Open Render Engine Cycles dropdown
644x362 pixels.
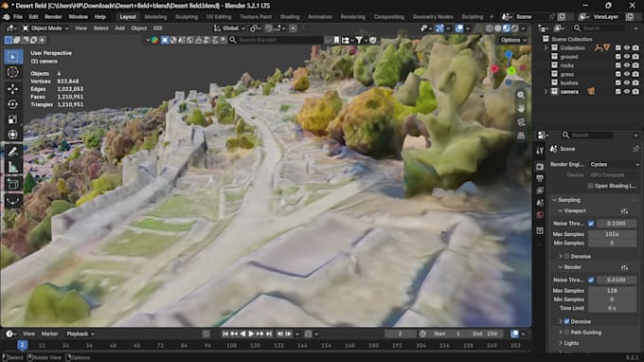point(614,164)
